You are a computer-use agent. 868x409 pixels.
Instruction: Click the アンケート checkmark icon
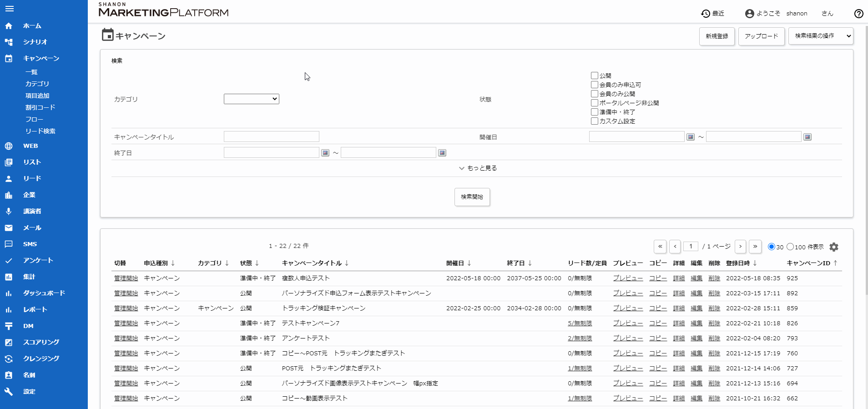(9, 261)
